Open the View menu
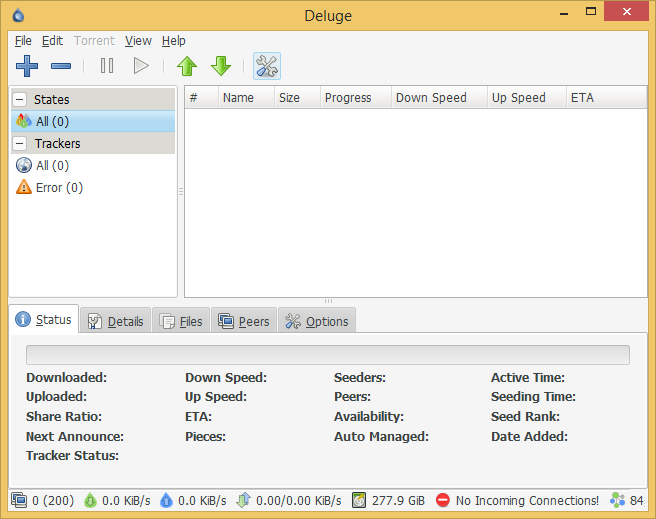 click(x=138, y=41)
